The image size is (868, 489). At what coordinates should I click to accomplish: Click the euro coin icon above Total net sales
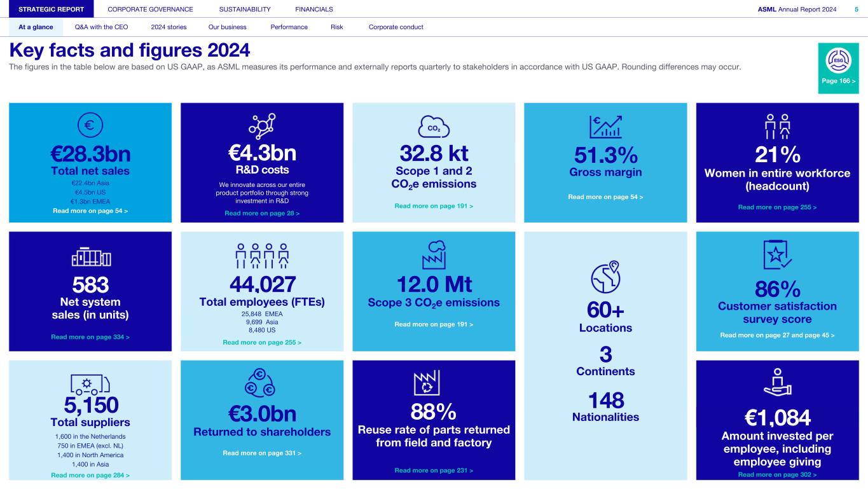(x=90, y=125)
